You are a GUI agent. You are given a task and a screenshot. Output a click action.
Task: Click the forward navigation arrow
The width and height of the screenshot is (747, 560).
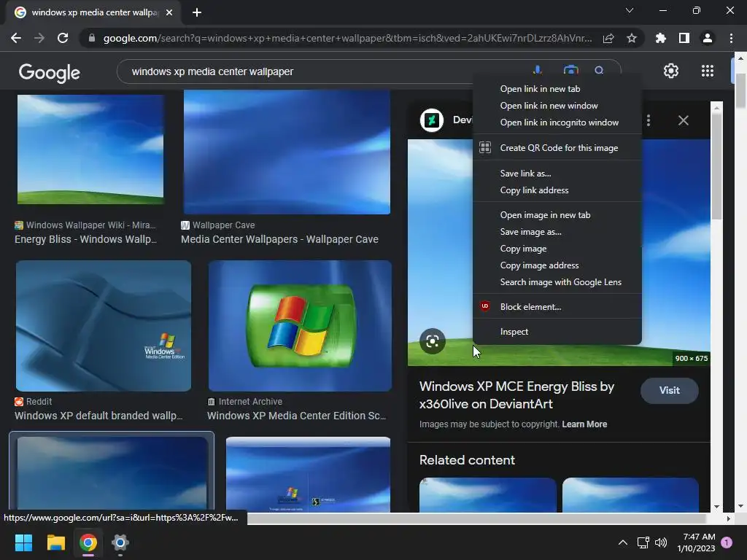39,38
